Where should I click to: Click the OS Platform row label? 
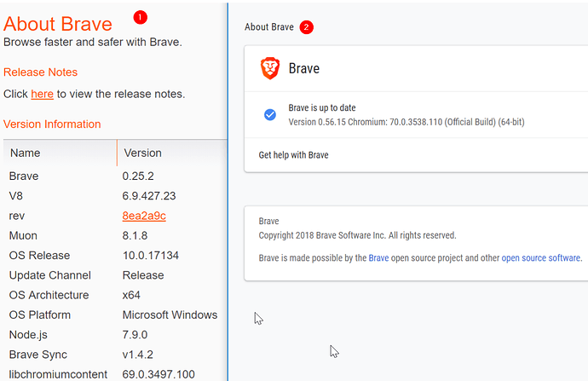pos(40,315)
